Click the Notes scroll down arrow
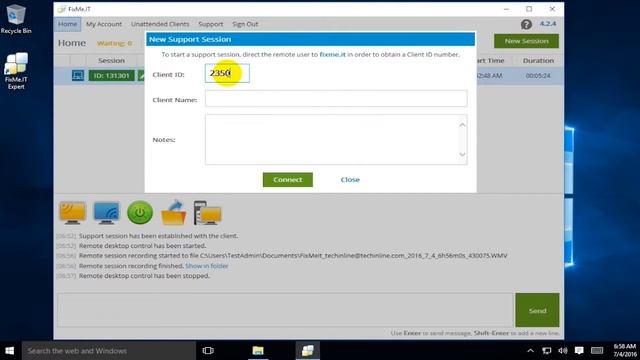 462,154
